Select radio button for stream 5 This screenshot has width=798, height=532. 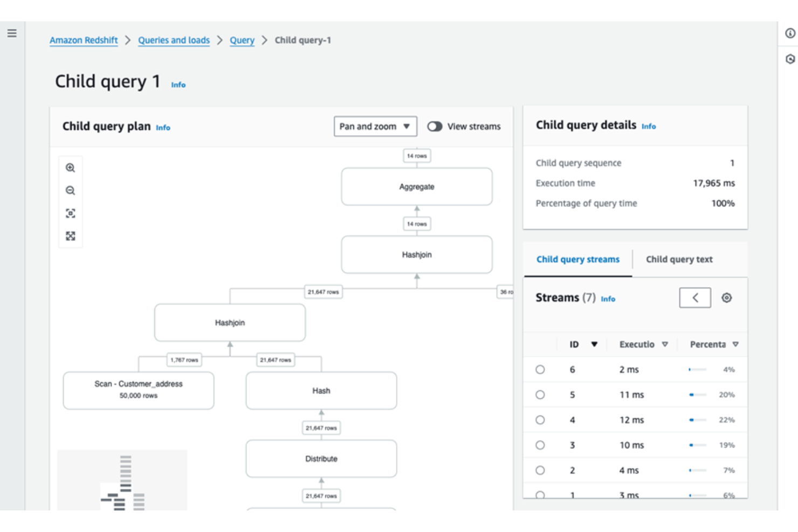tap(540, 395)
